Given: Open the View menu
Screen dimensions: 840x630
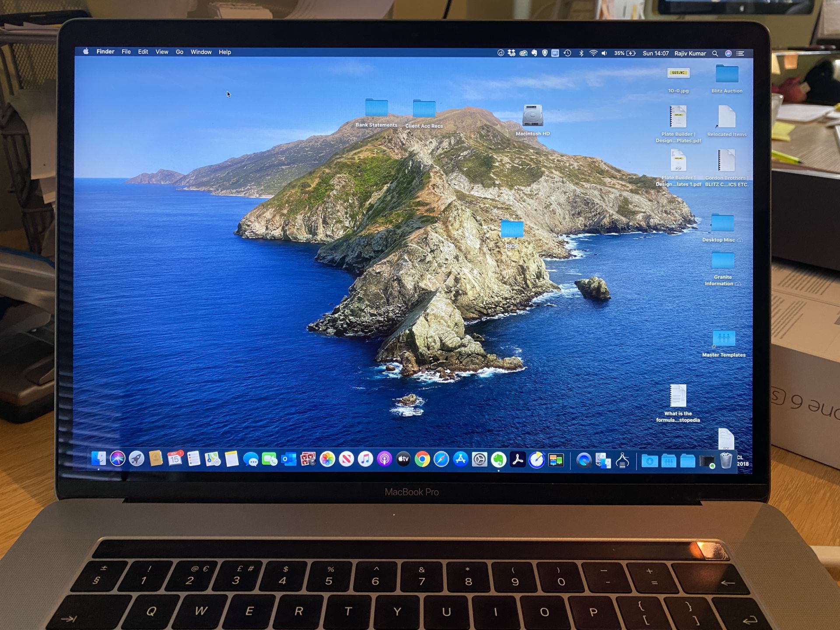Looking at the screenshot, I should click(x=162, y=52).
